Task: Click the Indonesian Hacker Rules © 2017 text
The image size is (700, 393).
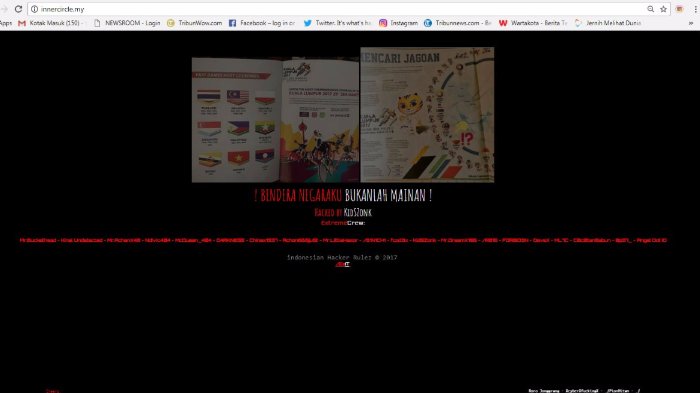Action: (342, 257)
